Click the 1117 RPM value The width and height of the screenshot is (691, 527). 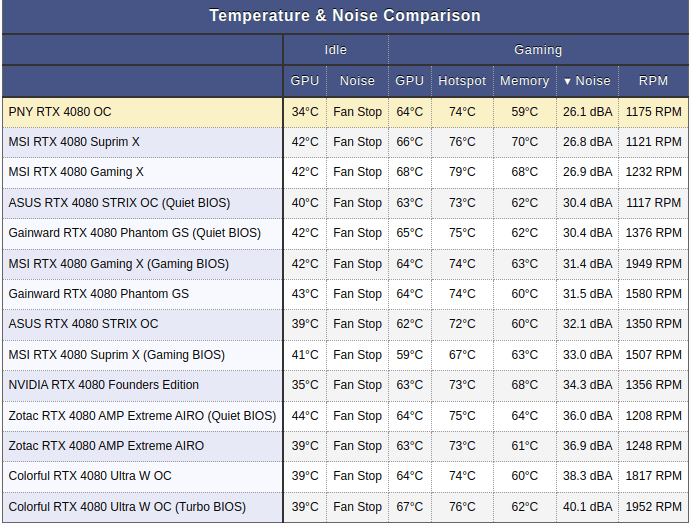point(654,203)
